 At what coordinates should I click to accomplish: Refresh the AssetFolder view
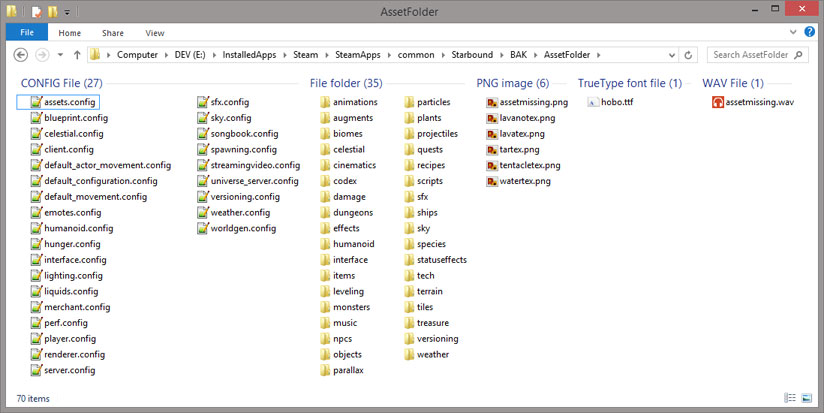coord(688,55)
